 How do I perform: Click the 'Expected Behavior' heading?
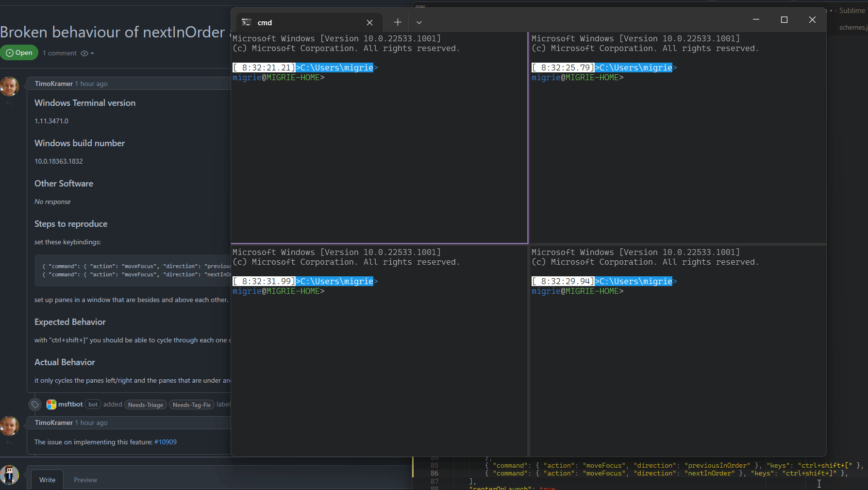pyautogui.click(x=70, y=322)
